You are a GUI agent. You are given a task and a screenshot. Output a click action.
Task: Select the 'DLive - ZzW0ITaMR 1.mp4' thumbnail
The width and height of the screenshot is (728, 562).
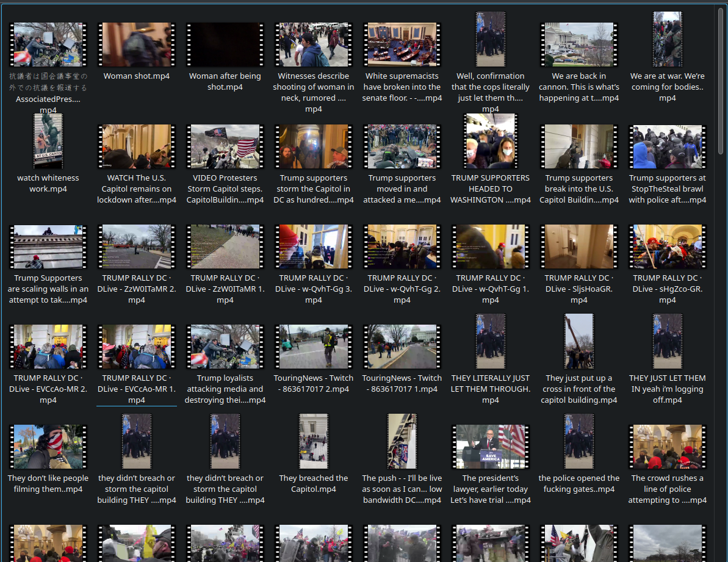click(225, 247)
